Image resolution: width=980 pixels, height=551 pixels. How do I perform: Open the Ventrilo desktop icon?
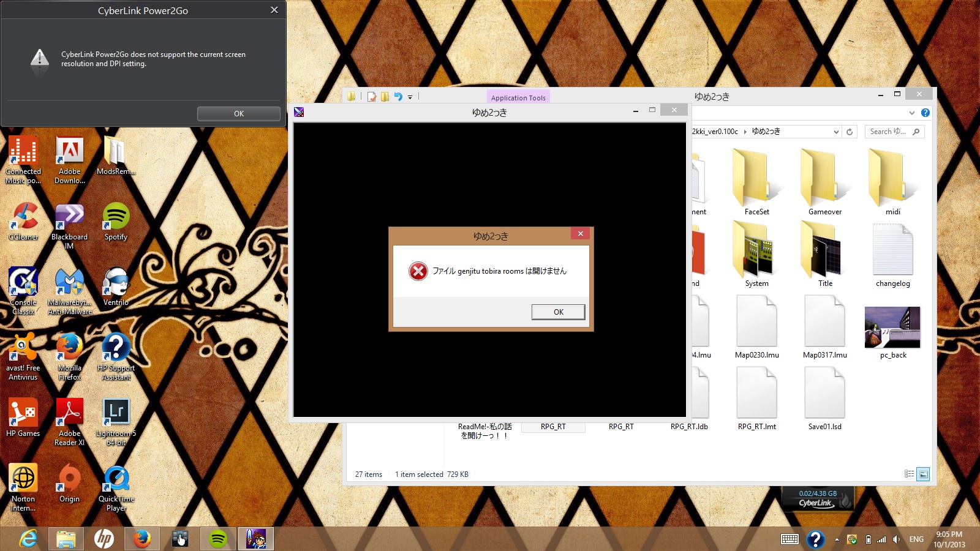click(116, 287)
